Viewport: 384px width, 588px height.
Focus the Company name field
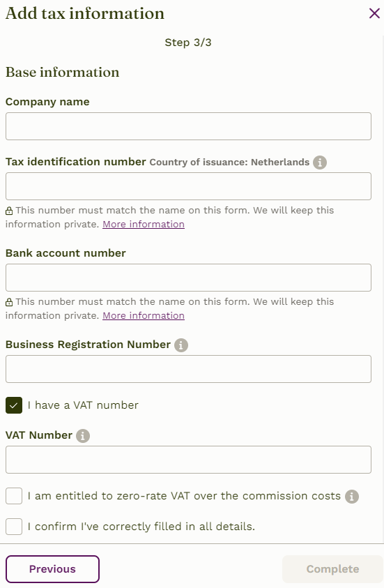pyautogui.click(x=188, y=126)
